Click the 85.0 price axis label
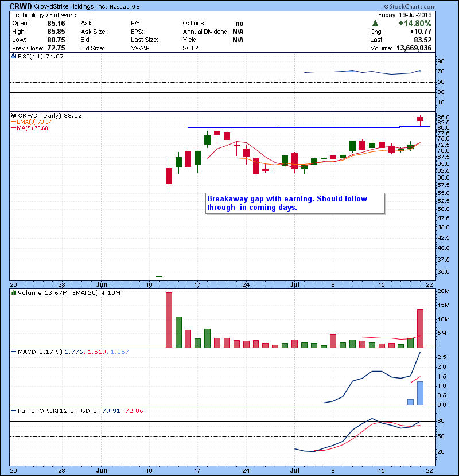The height and width of the screenshot is (476, 459). (443, 117)
